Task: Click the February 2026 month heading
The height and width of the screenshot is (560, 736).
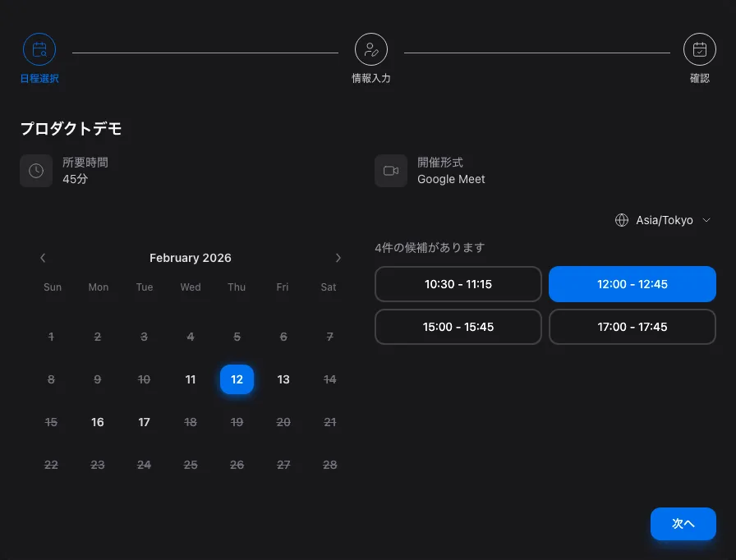Action: point(191,258)
